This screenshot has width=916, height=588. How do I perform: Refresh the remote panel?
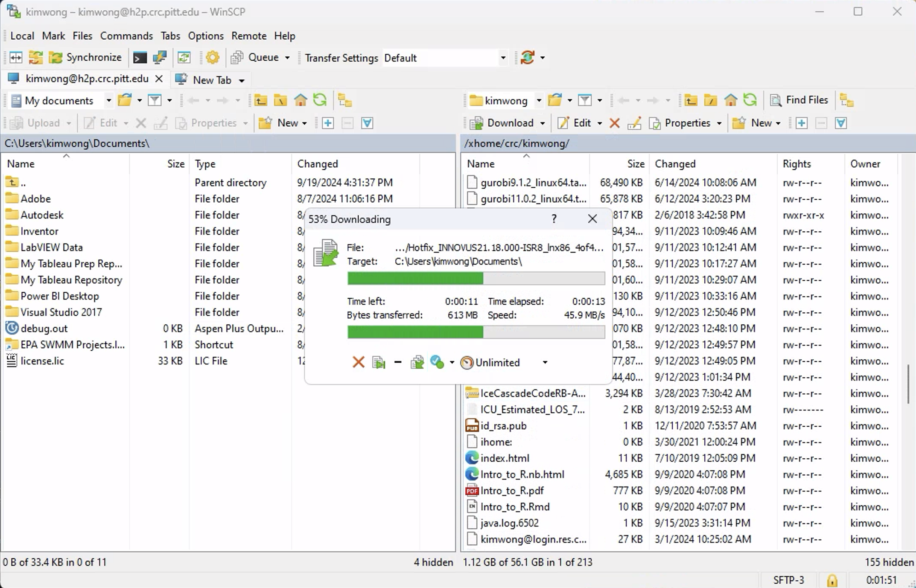pos(750,100)
